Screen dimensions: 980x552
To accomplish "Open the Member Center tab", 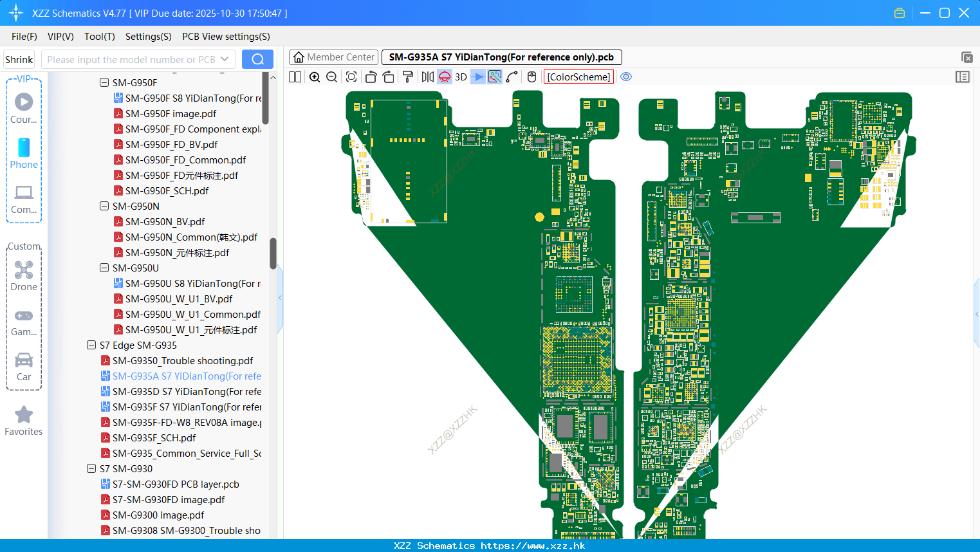I will coord(333,57).
